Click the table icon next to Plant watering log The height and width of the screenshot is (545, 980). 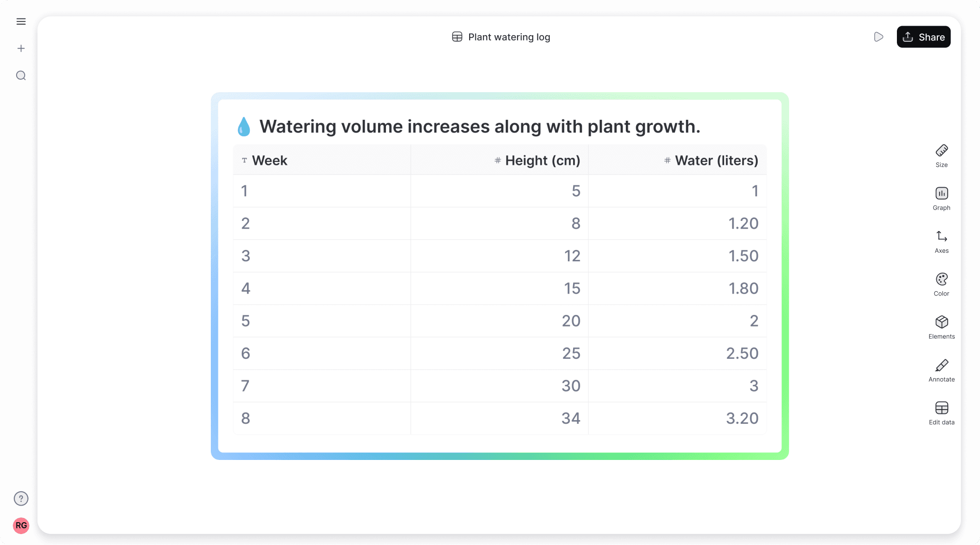(457, 37)
